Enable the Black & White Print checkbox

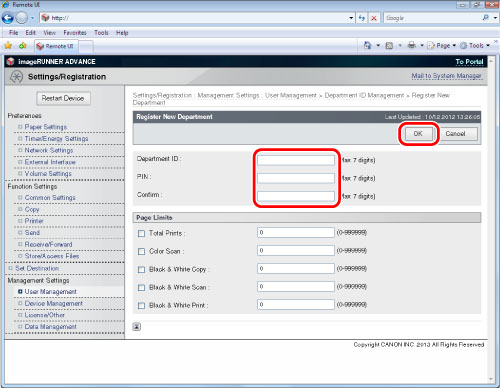pyautogui.click(x=141, y=305)
